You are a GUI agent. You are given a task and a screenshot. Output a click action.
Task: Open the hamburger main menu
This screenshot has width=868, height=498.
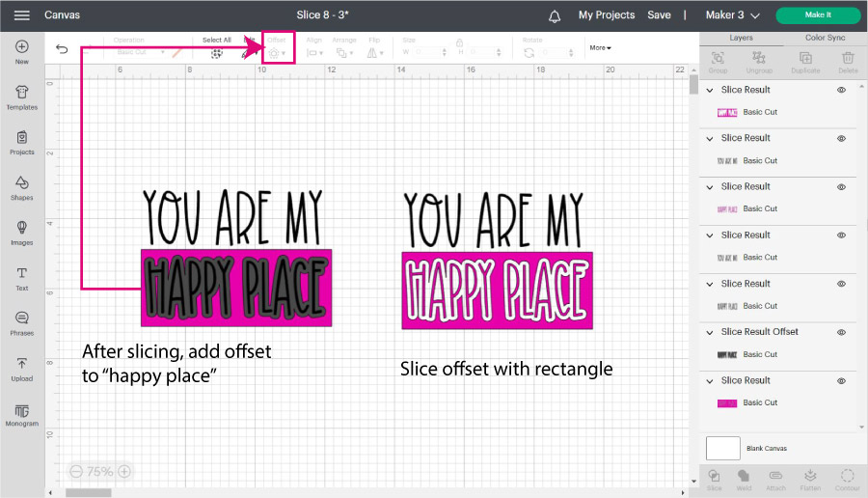coord(21,14)
